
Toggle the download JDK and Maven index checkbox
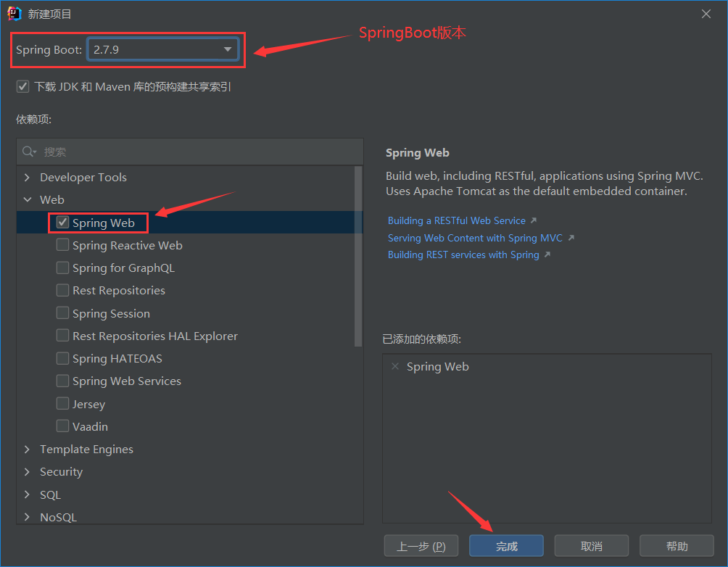tap(22, 86)
